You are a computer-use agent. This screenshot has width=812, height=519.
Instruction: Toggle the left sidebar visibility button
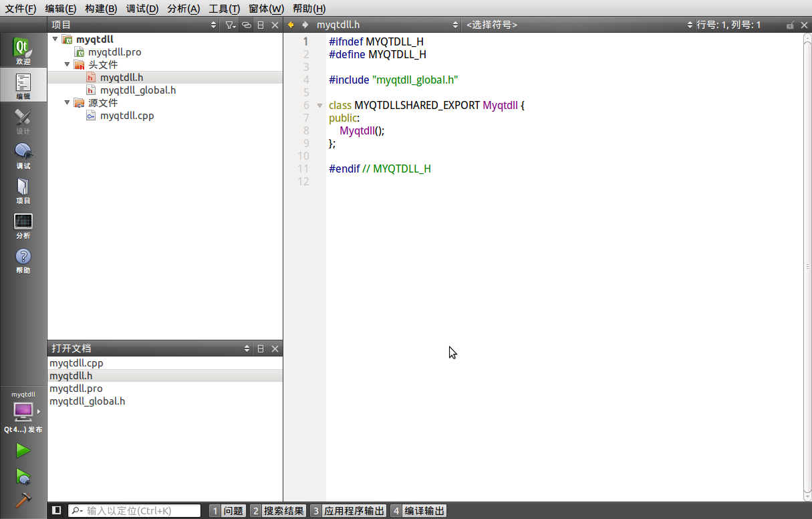point(57,510)
